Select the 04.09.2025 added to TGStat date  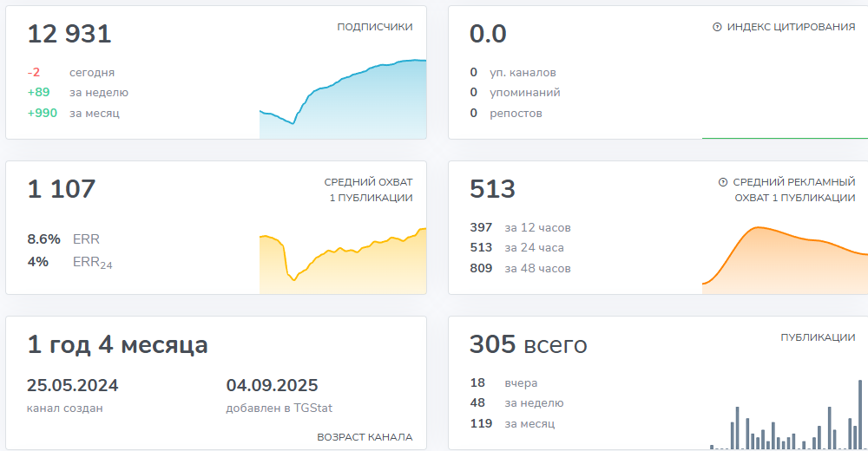coord(272,386)
